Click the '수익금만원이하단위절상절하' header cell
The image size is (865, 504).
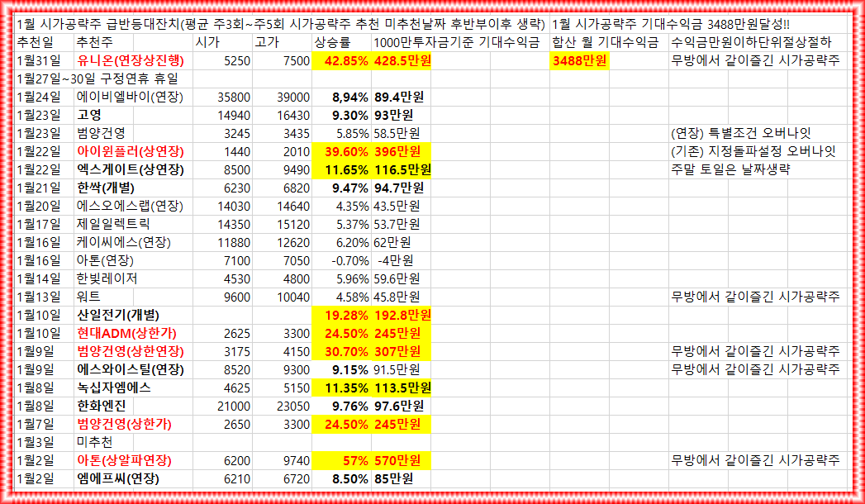(751, 42)
